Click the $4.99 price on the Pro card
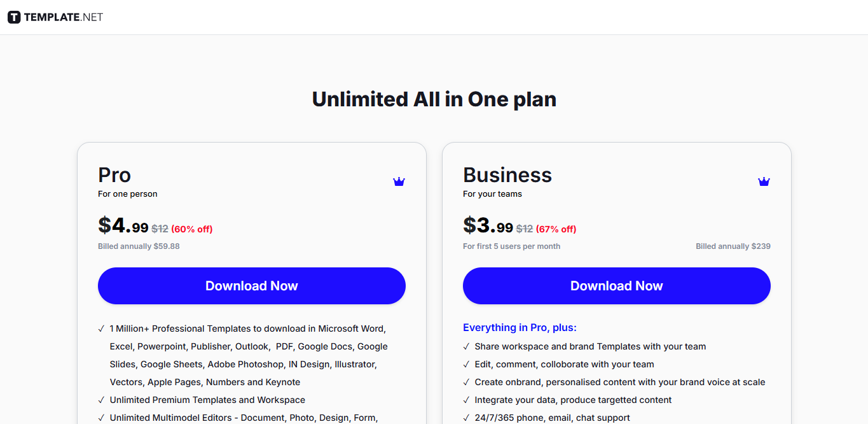 pos(123,226)
